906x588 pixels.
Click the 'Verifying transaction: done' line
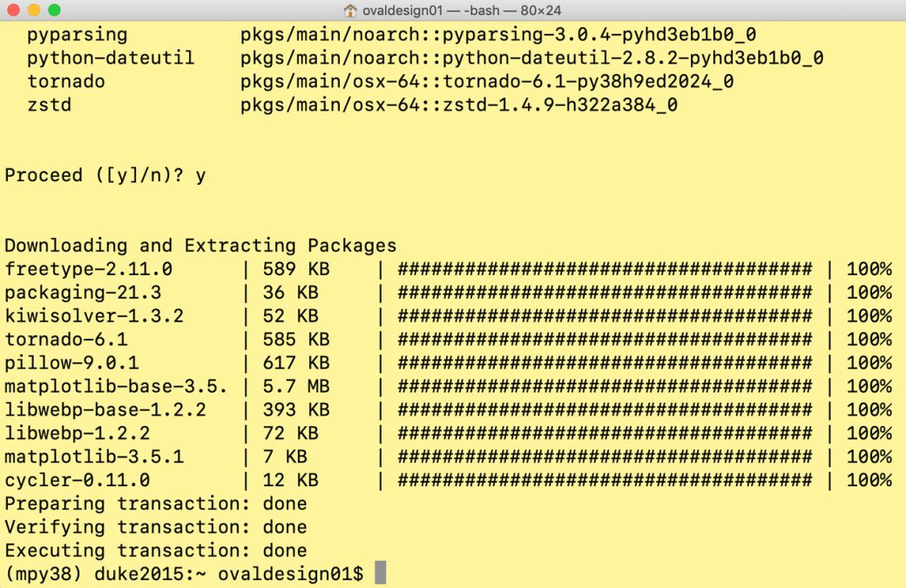[156, 527]
